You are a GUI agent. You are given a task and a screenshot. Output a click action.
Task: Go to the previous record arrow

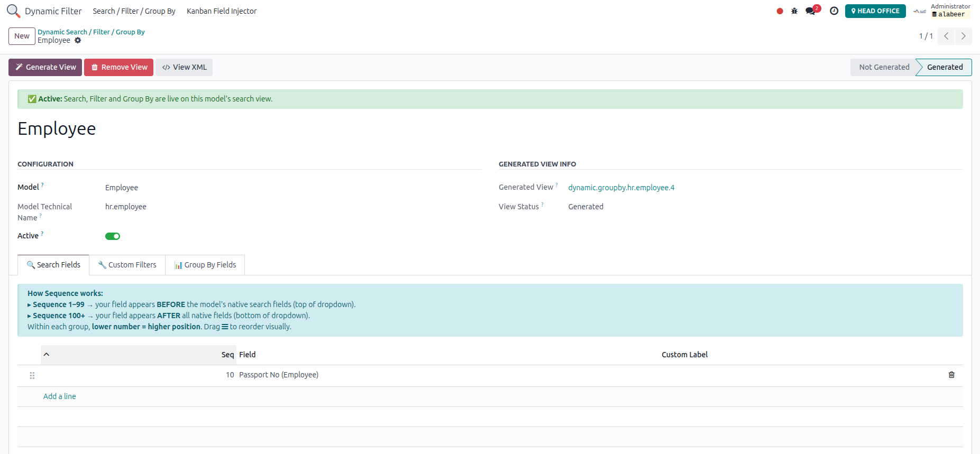(946, 36)
